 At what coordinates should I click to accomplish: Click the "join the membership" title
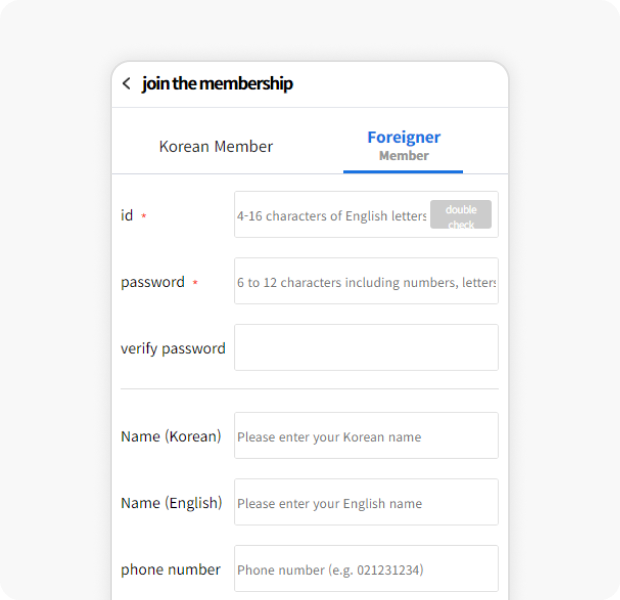point(217,84)
